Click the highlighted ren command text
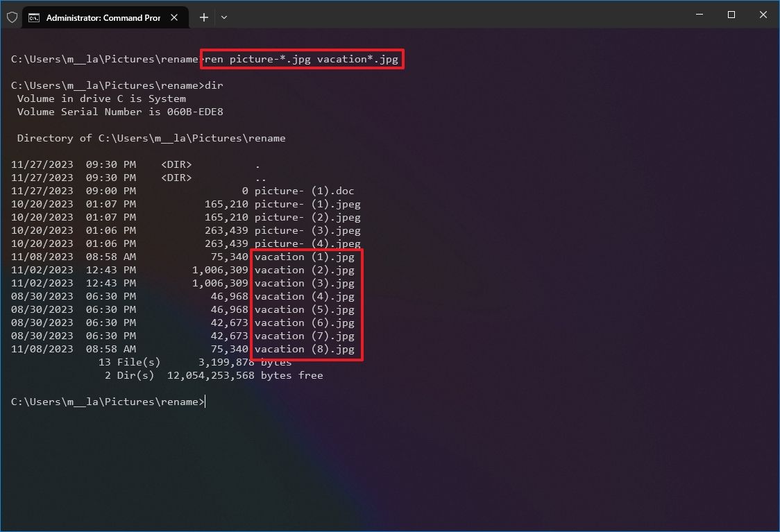Screen dimensions: 780x532 tap(301, 59)
